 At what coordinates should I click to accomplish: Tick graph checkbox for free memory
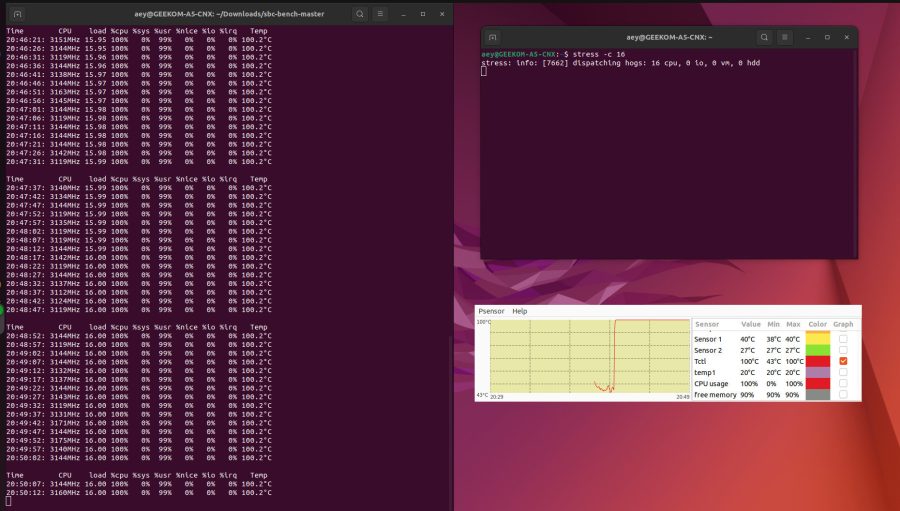pyautogui.click(x=844, y=394)
